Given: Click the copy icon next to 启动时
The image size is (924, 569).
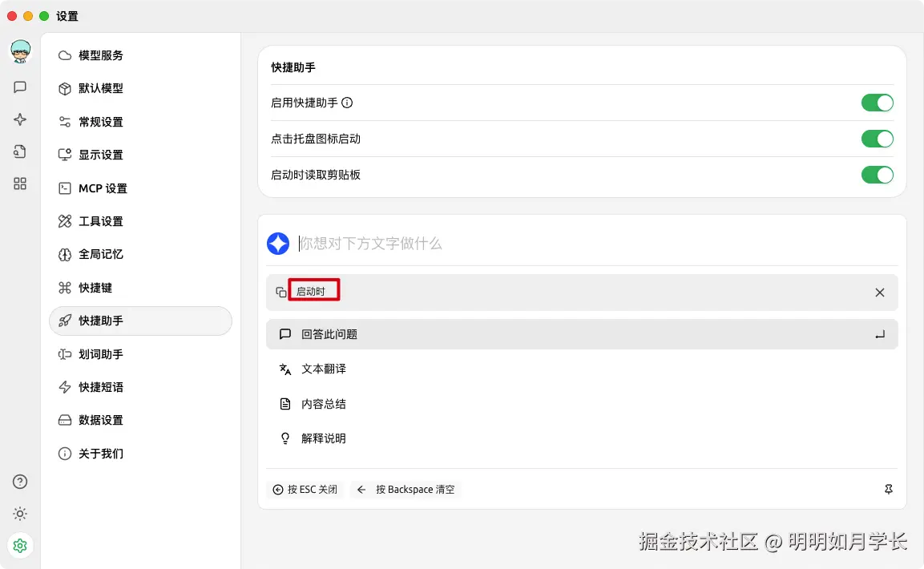Looking at the screenshot, I should coord(281,293).
